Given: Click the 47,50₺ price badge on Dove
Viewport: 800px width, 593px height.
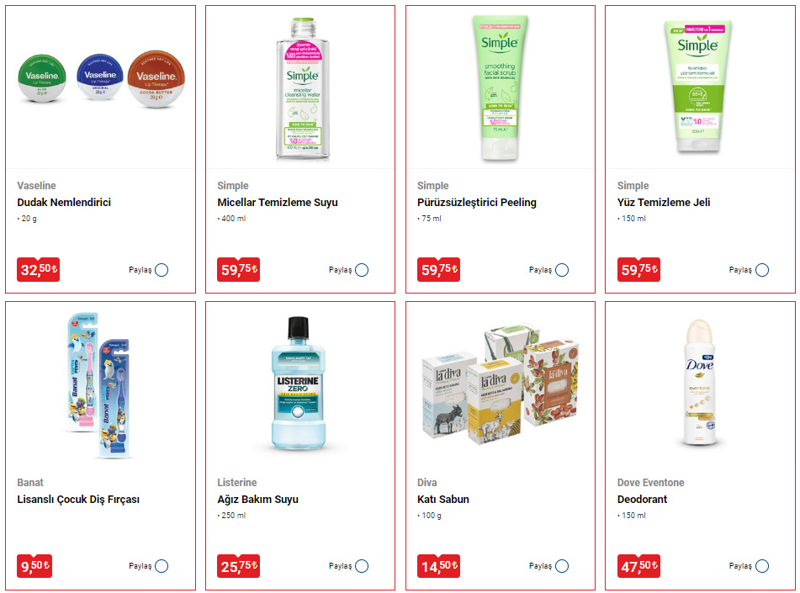Looking at the screenshot, I should [x=638, y=566].
